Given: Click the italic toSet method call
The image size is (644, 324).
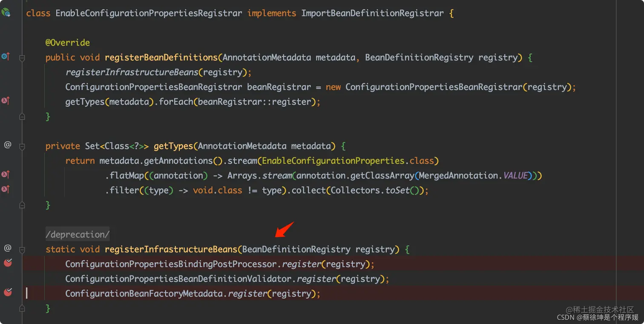Looking at the screenshot, I should (397, 191).
